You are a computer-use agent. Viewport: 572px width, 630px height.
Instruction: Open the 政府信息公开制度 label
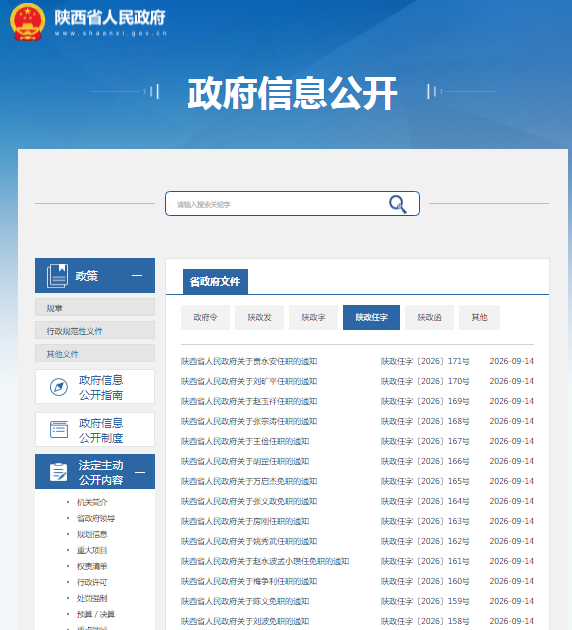pyautogui.click(x=101, y=430)
